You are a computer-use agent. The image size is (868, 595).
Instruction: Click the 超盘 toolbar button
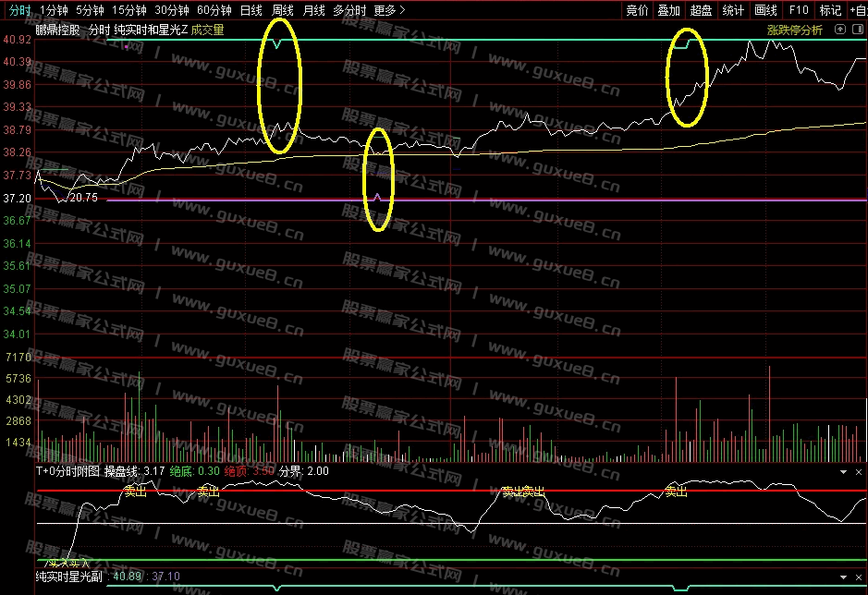[701, 10]
